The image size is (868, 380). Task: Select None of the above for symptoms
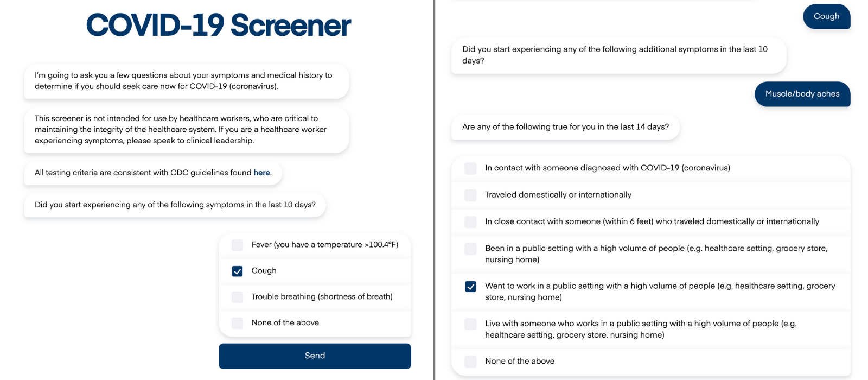coord(237,322)
